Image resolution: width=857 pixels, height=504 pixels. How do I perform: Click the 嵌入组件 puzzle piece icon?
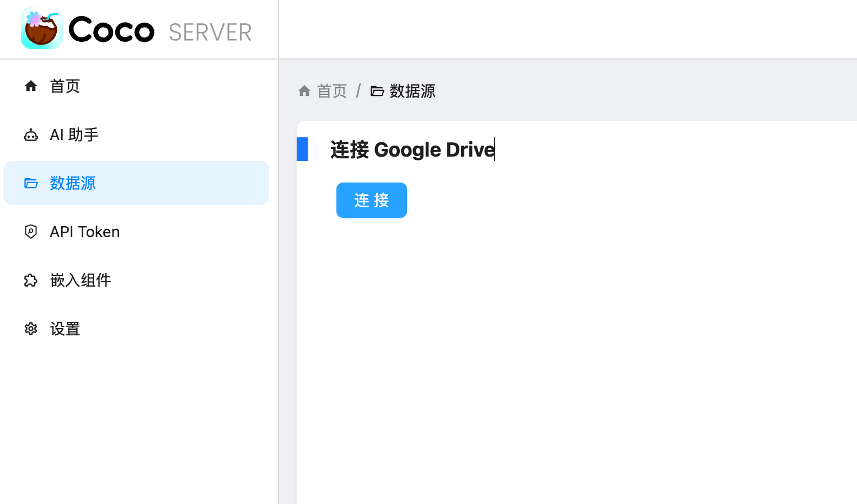31,280
